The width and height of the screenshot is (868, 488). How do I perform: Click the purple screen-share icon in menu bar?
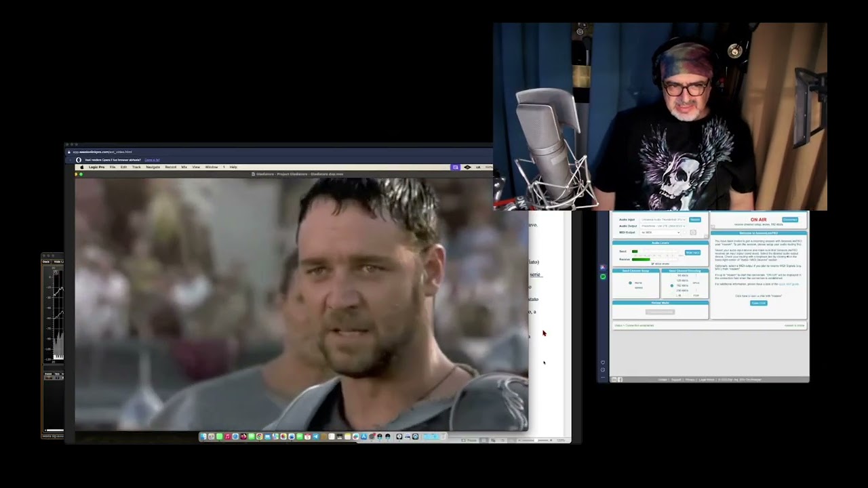[456, 167]
